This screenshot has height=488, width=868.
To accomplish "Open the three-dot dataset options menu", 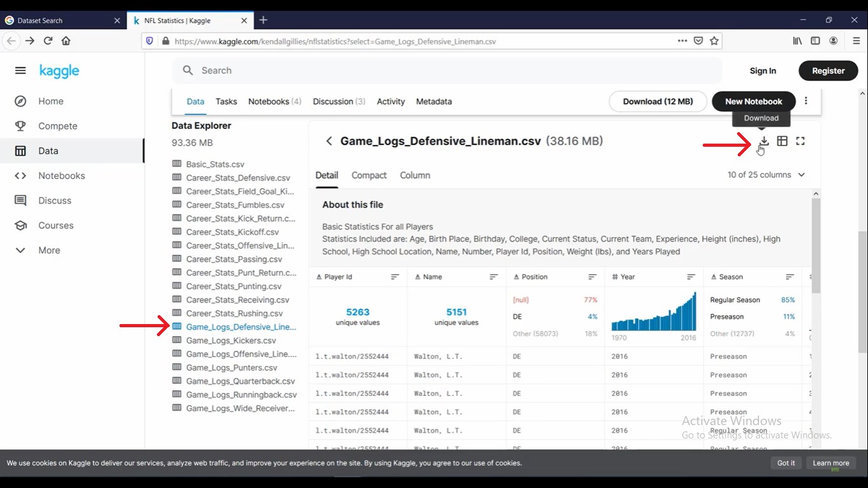I will (806, 101).
